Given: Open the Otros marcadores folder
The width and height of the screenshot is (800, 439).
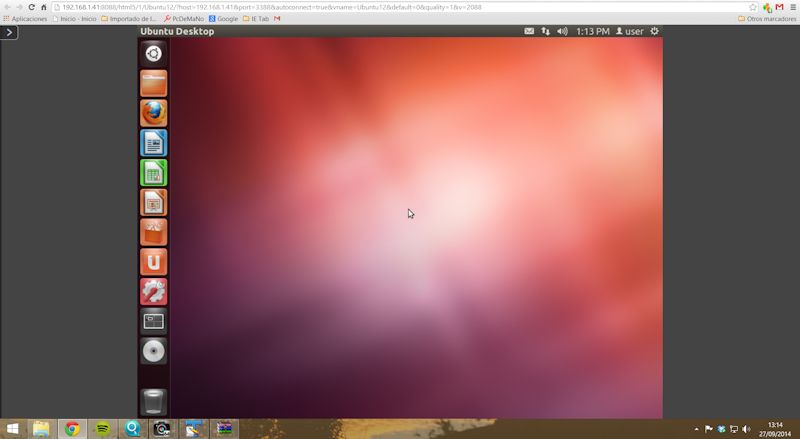Looking at the screenshot, I should [767, 19].
